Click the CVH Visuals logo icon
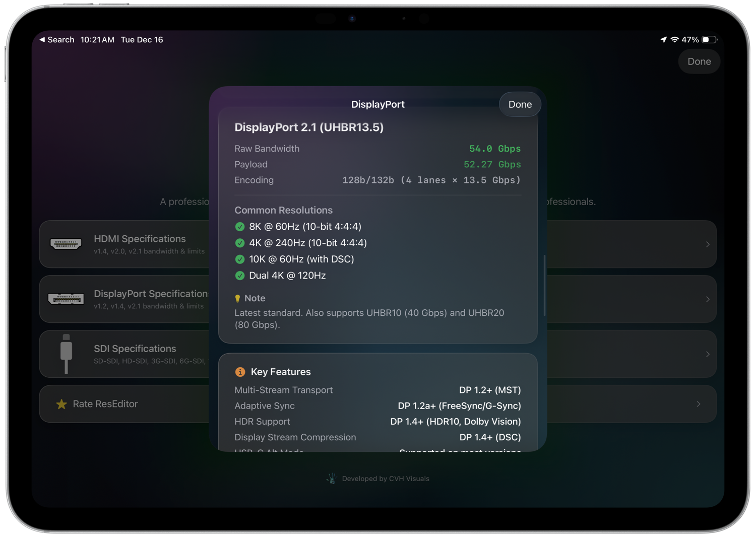Viewport: 756px width, 538px height. pyautogui.click(x=331, y=478)
